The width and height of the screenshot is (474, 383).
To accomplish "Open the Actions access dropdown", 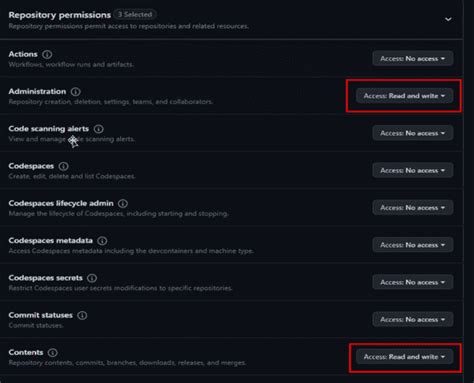I will (413, 59).
